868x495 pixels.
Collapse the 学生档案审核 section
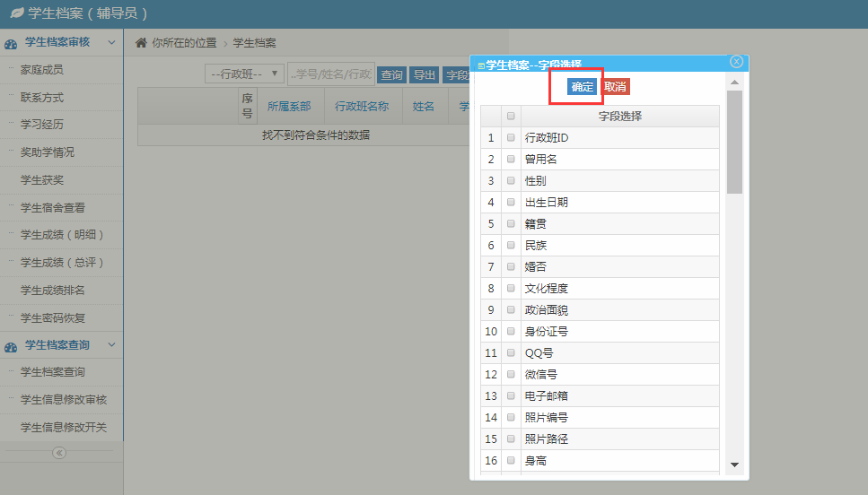click(x=111, y=42)
